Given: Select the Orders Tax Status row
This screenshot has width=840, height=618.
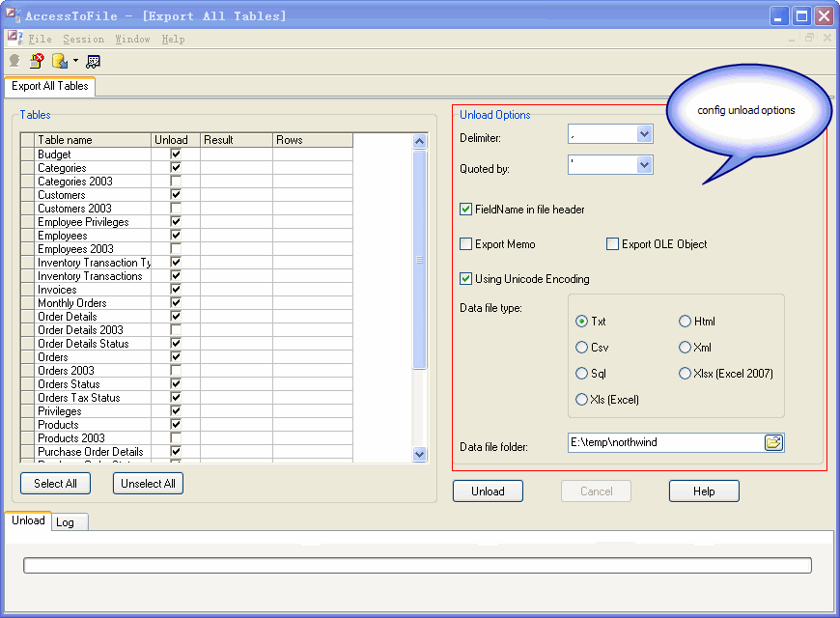Looking at the screenshot, I should click(x=186, y=398).
